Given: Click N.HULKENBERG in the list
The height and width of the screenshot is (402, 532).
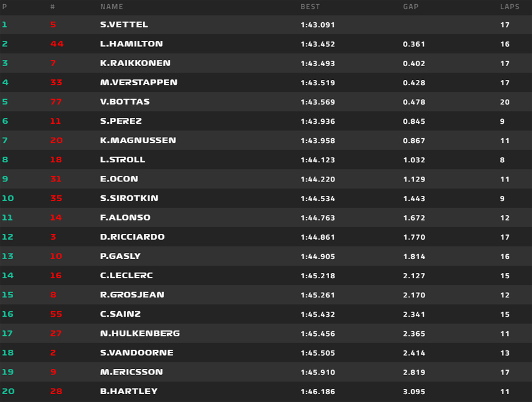Looking at the screenshot, I should (140, 333).
